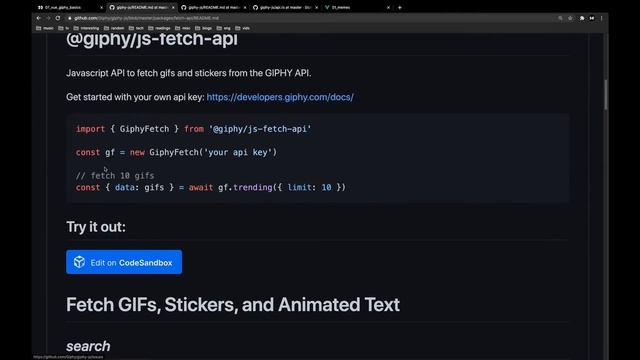Open the readings bookmarks folder
The image size is (640, 360).
(159, 28)
